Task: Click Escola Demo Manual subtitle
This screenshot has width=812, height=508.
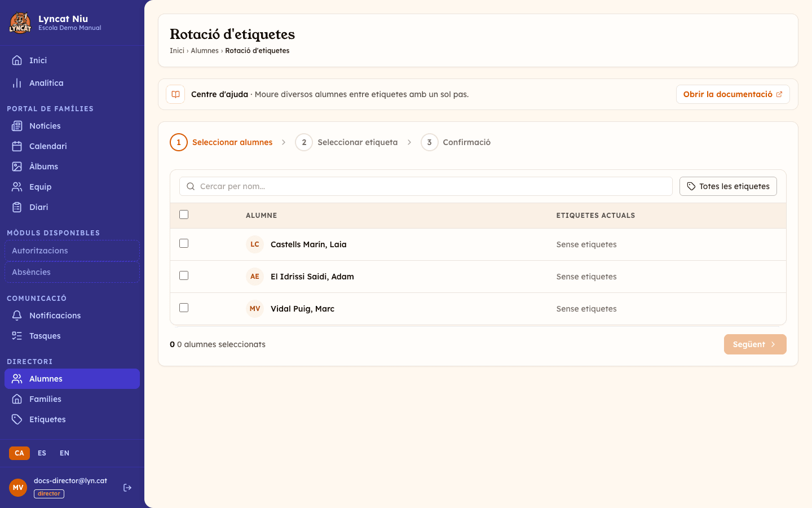Action: pos(70,28)
